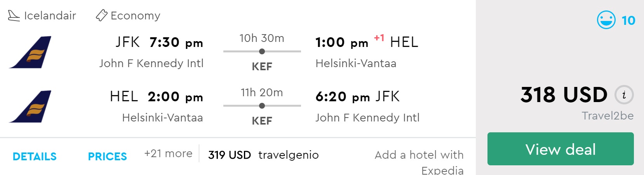Select the 319 USD travelgenio offer

[x=263, y=155]
